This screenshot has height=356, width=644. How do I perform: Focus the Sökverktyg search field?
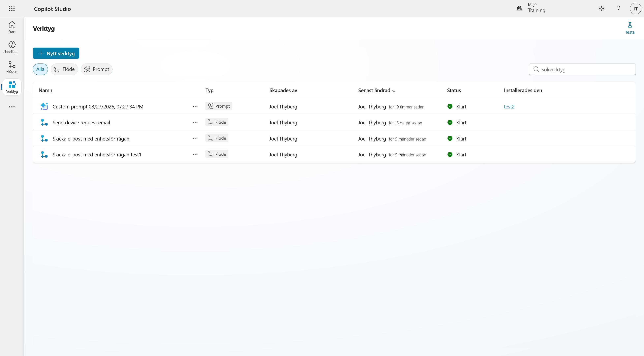click(x=582, y=69)
